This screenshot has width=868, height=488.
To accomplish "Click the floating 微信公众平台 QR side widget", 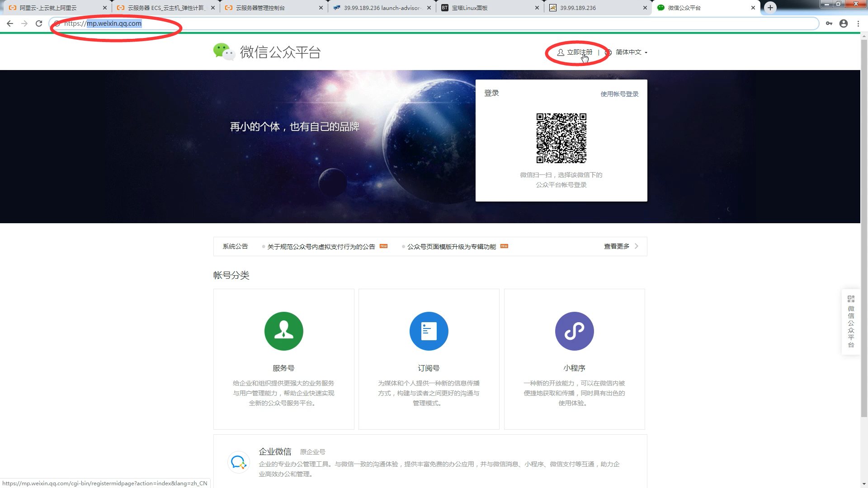I will pos(851,322).
